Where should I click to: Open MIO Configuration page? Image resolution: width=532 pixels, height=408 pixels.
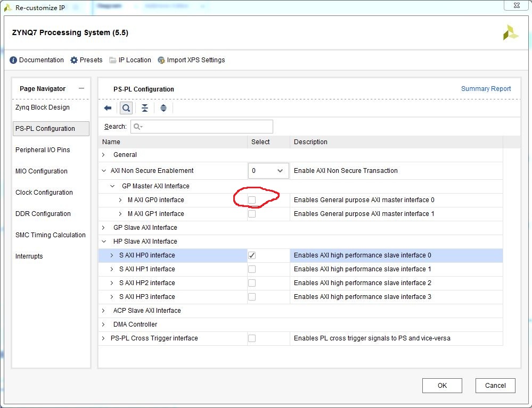point(41,171)
